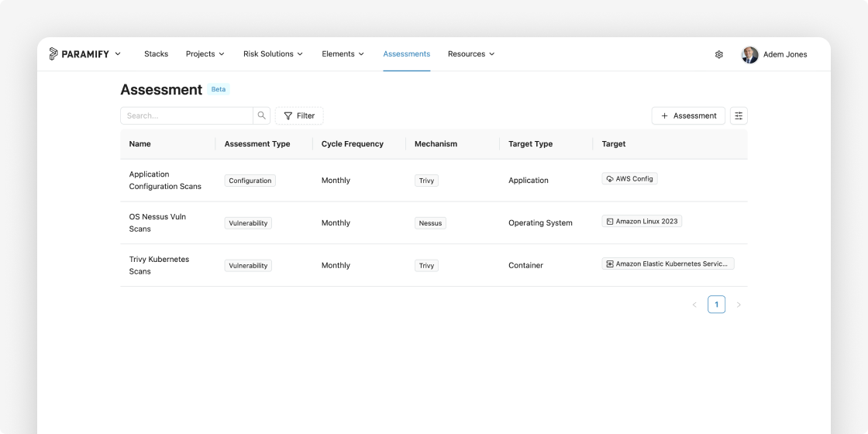Click Adem Jones profile avatar
Image resolution: width=868 pixels, height=434 pixels.
click(x=750, y=54)
